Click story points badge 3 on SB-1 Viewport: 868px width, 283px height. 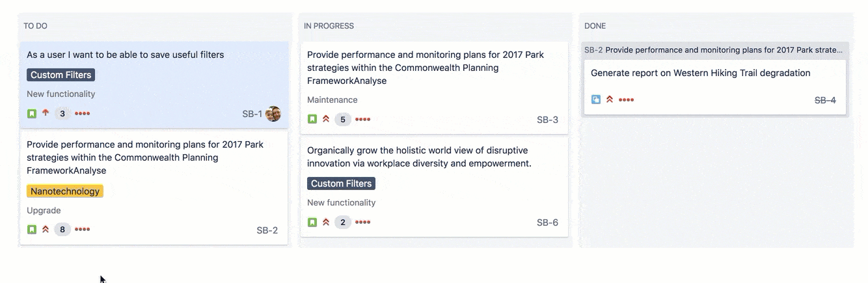[62, 114]
